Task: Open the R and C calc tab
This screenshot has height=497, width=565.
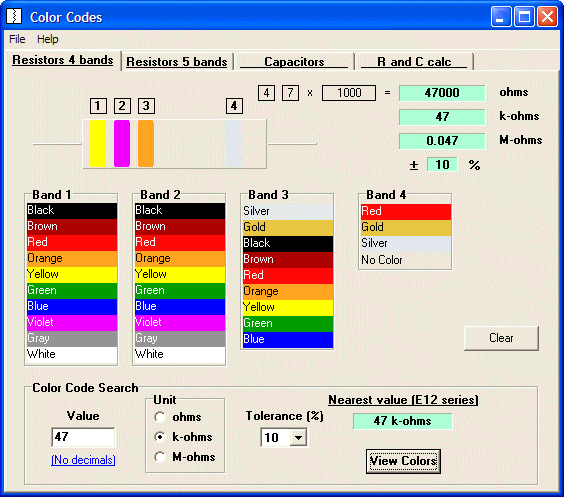Action: coord(414,62)
